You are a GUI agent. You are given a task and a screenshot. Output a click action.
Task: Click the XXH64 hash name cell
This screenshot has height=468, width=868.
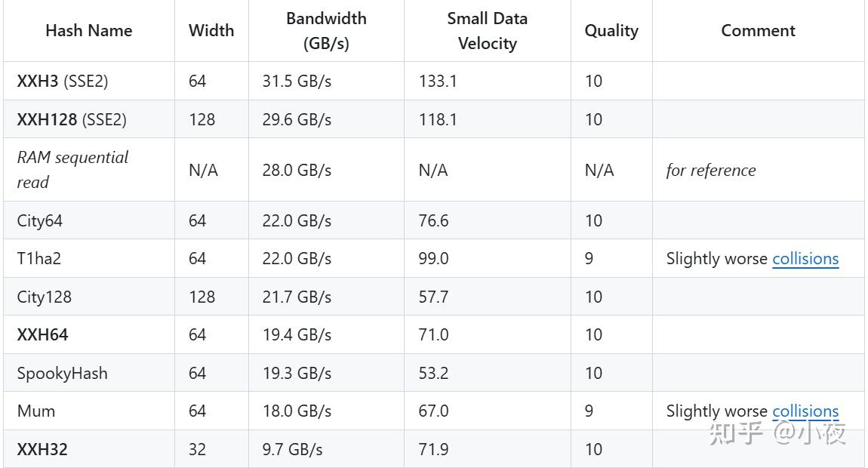click(43, 335)
